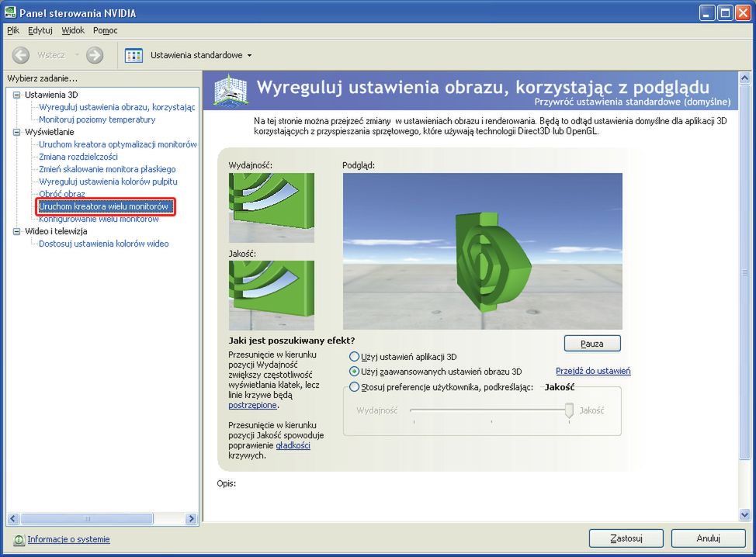This screenshot has width=756, height=557.
Task: Maximize the NVIDIA control panel window
Action: [725, 13]
